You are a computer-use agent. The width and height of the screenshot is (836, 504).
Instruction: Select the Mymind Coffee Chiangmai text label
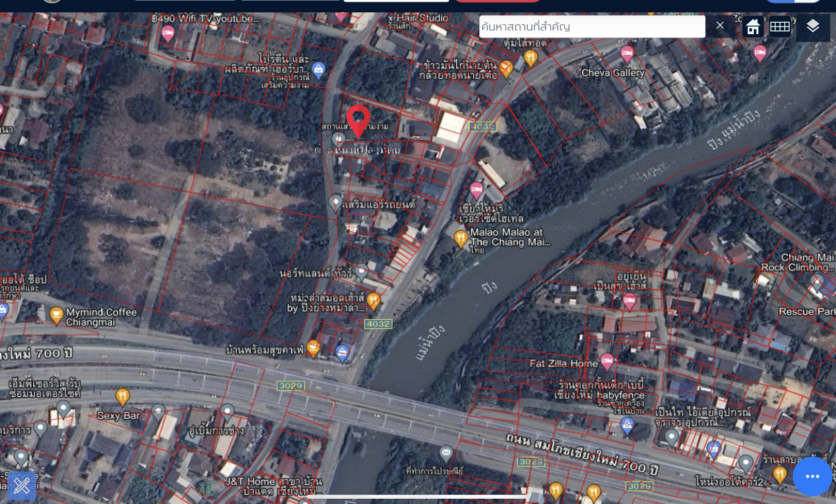pyautogui.click(x=101, y=317)
